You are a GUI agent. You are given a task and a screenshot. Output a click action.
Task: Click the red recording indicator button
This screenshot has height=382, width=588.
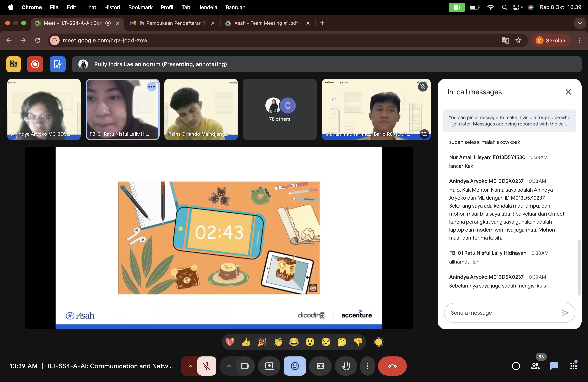tap(35, 64)
